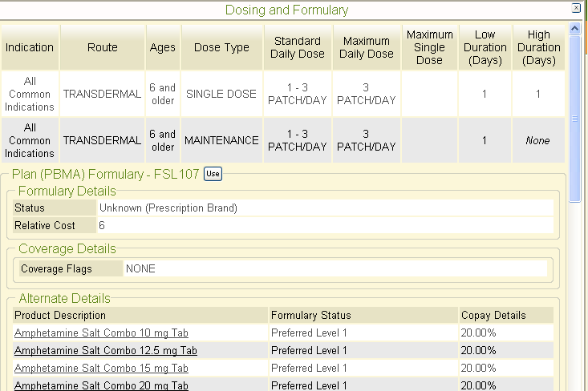
Task: Select the Formulary Status column header
Action: pos(310,315)
